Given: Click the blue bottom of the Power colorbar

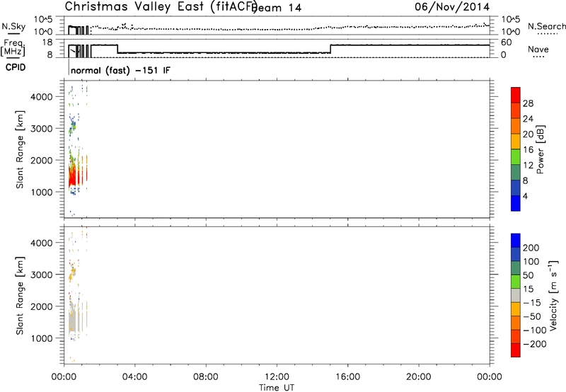Looking at the screenshot, I should tap(516, 203).
